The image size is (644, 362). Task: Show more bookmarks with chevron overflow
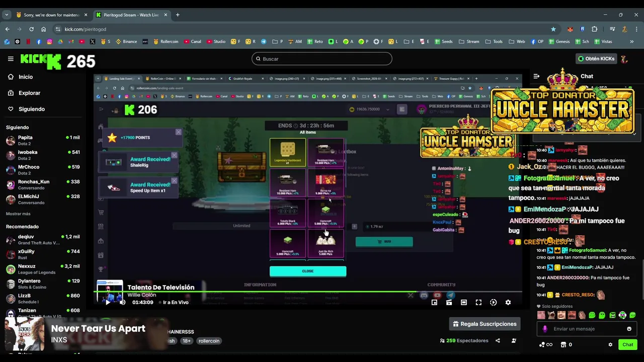pos(632,41)
